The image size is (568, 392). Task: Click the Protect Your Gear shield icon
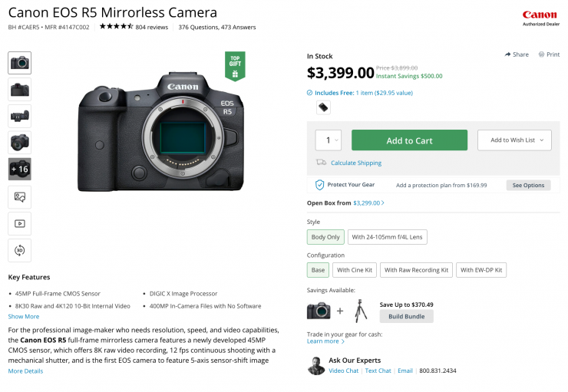(x=319, y=185)
